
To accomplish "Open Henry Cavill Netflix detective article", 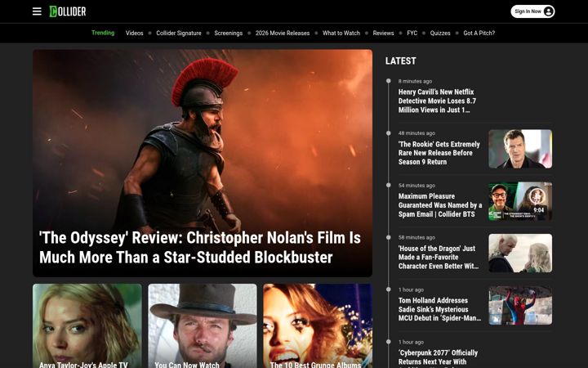I will [x=437, y=101].
